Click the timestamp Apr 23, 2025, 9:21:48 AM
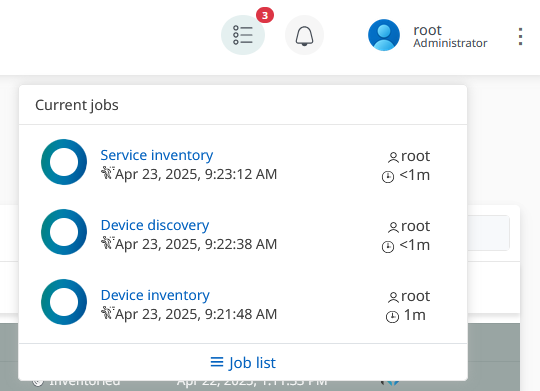 196,314
